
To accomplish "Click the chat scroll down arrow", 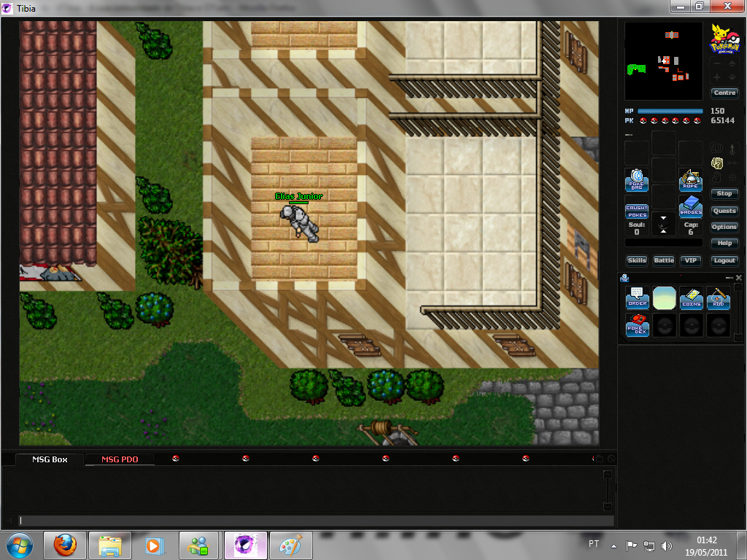I will (x=608, y=506).
